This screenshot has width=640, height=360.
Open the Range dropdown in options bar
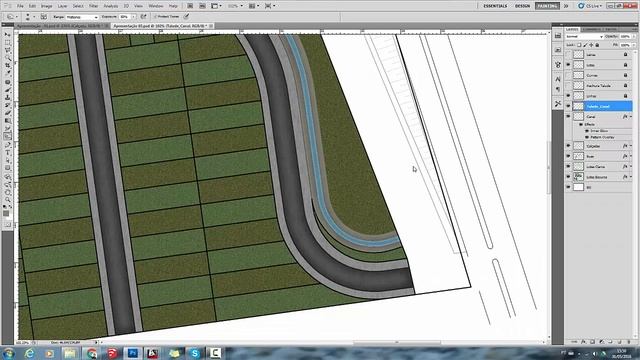82,17
